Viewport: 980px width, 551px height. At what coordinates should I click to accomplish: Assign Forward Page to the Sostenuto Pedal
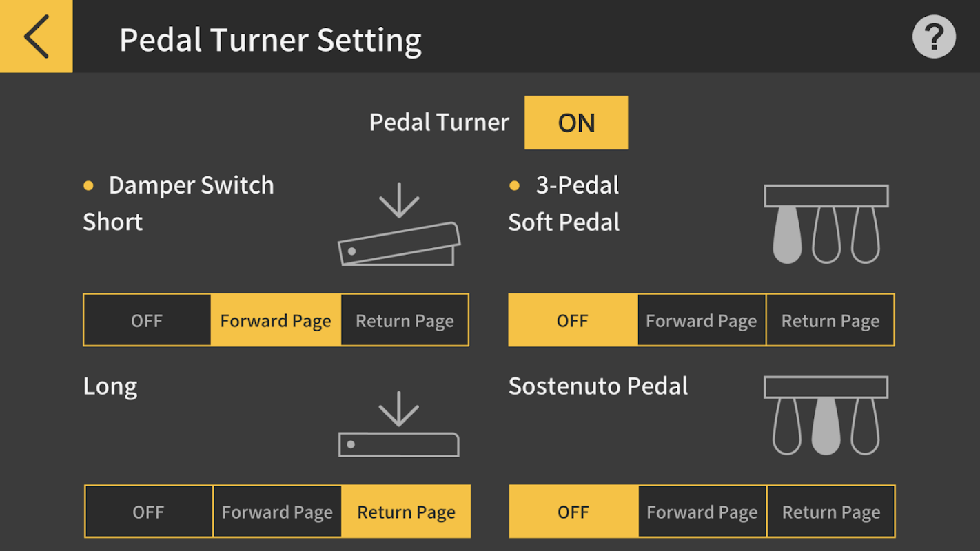(x=702, y=512)
